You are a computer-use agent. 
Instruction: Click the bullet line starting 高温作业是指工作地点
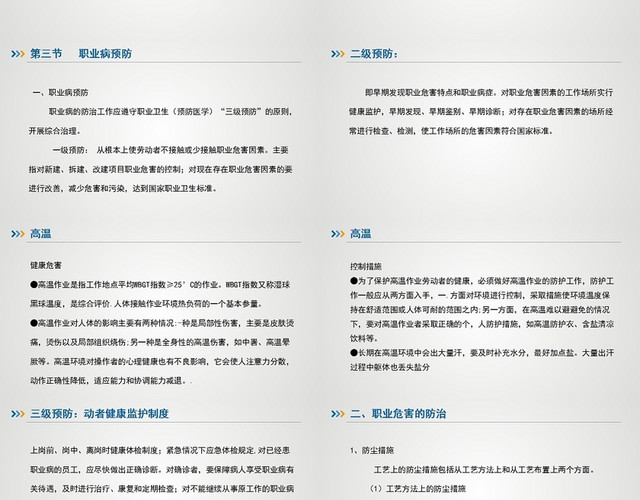tap(160, 284)
